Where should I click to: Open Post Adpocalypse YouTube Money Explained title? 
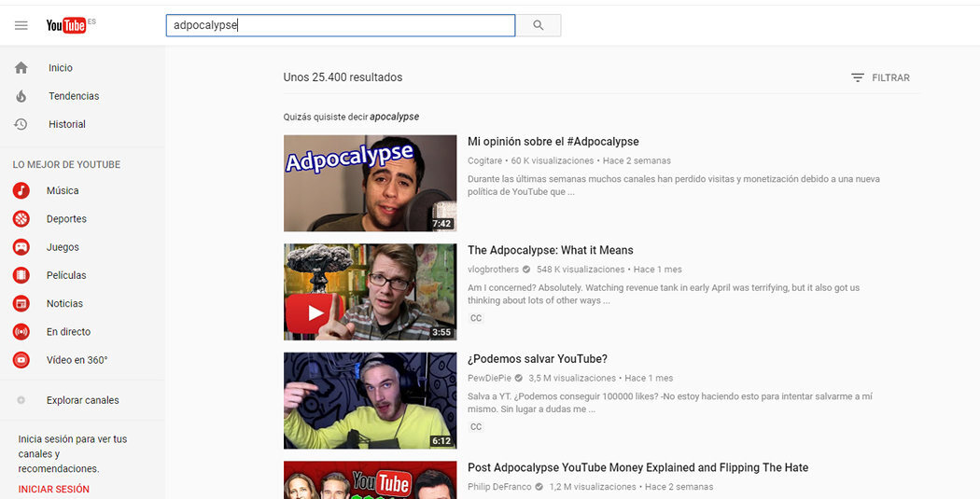pyautogui.click(x=638, y=468)
